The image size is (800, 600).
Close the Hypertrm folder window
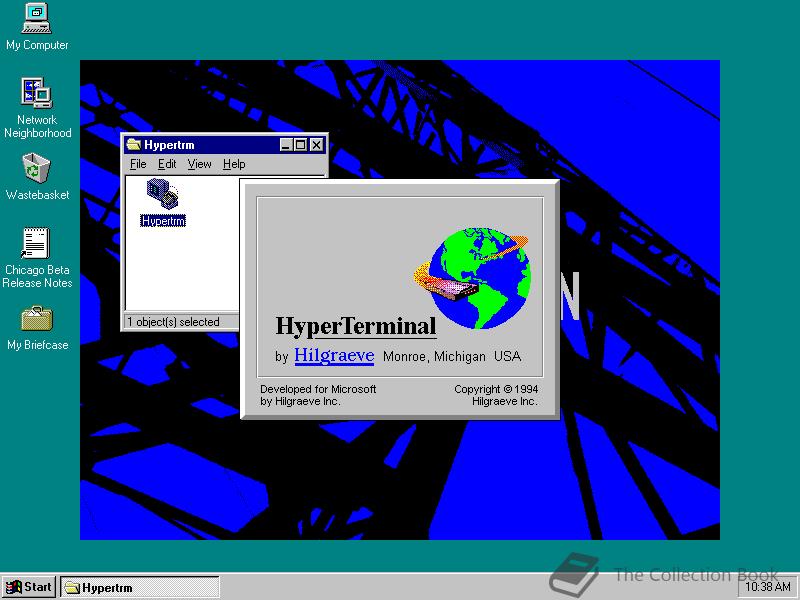pyautogui.click(x=317, y=145)
